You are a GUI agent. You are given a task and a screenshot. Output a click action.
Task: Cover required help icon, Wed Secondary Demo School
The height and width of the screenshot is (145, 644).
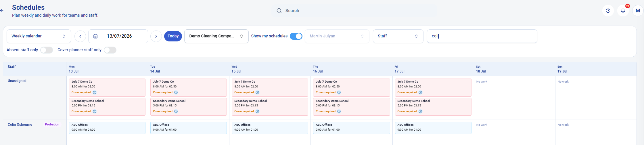coord(257,111)
